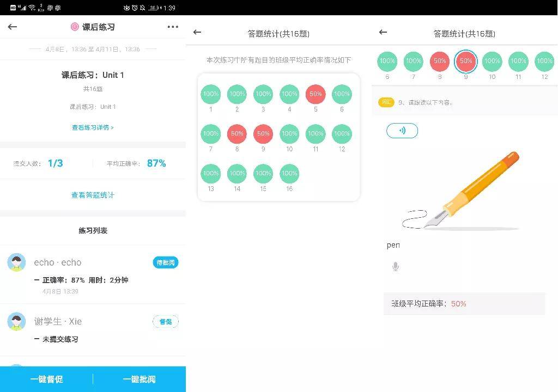
Task: Switch to question 8 in top strip
Action: (x=440, y=61)
